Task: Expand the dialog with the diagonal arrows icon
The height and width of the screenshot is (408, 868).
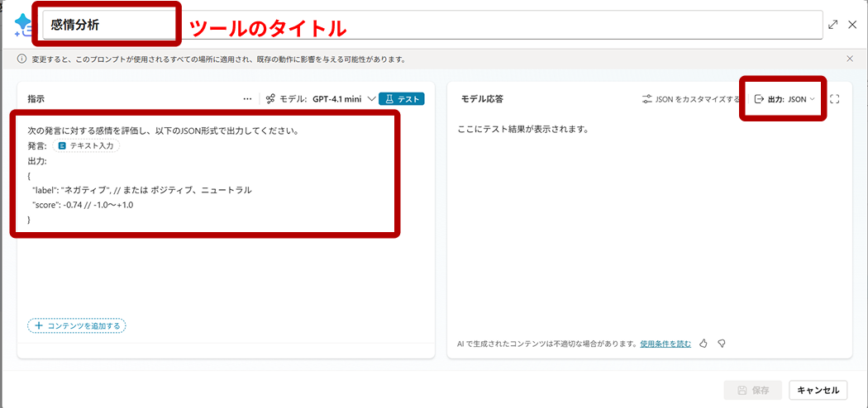Action: pos(833,25)
